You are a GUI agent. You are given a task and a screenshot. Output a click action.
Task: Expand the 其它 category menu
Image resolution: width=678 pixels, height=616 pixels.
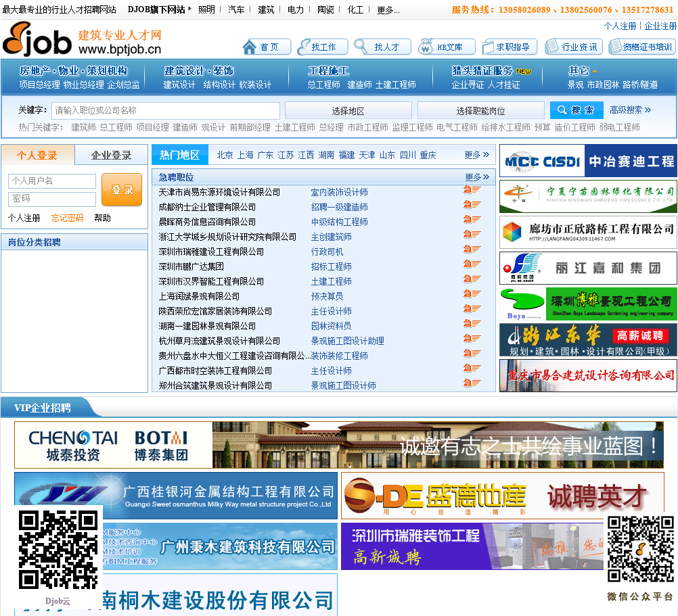582,70
